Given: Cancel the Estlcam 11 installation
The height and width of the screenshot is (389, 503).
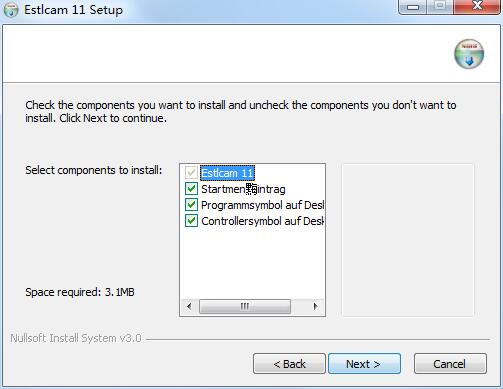Looking at the screenshot, I should click(450, 364).
